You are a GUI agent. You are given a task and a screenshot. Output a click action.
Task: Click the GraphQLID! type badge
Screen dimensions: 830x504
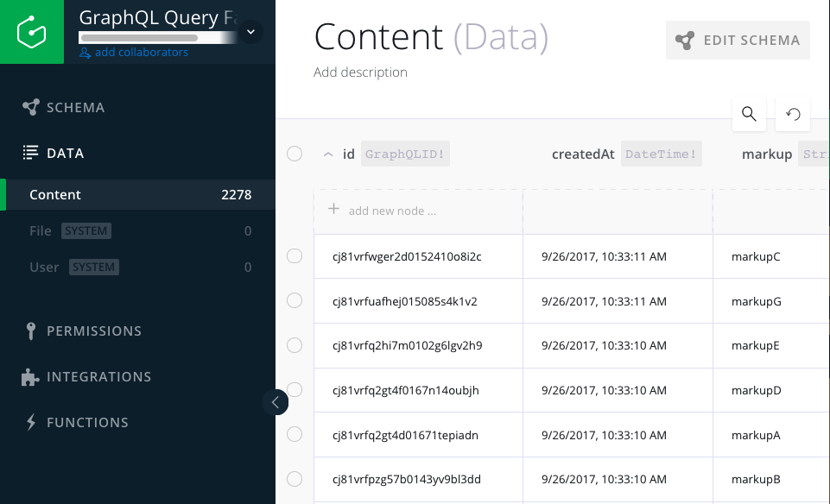coord(405,154)
